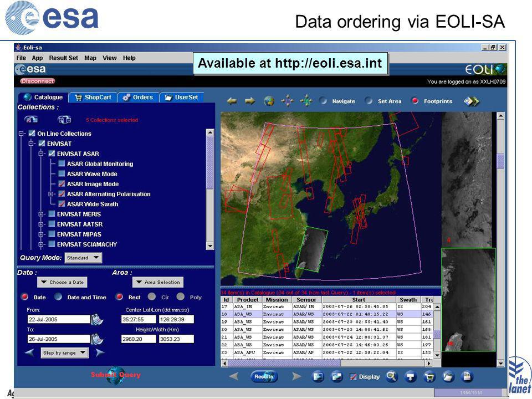Click the forward arrow above the map
This screenshot has height=399, width=532.
[x=250, y=101]
